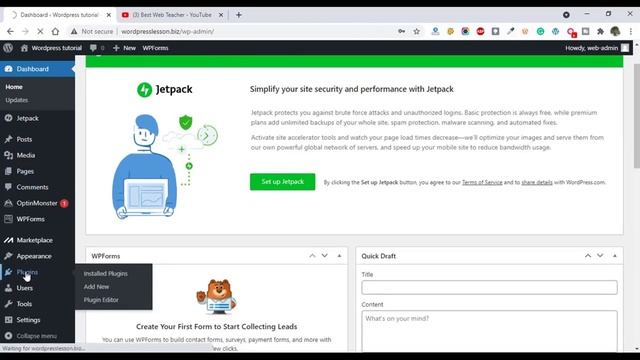Open the comments bubble in admin bar
Image resolution: width=640 pixels, height=360 pixels.
[97, 48]
